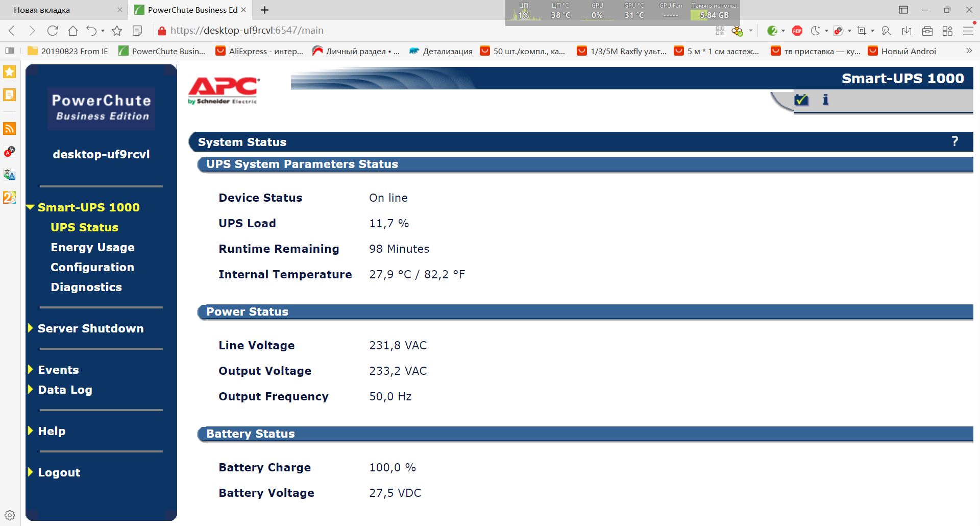
Task: Click the тв приставка bookmark
Action: pos(816,51)
